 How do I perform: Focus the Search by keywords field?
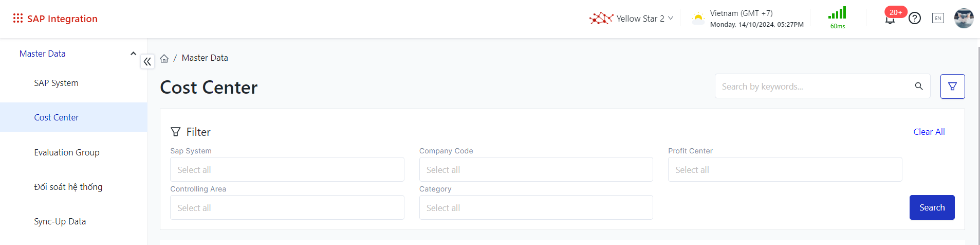click(x=815, y=86)
